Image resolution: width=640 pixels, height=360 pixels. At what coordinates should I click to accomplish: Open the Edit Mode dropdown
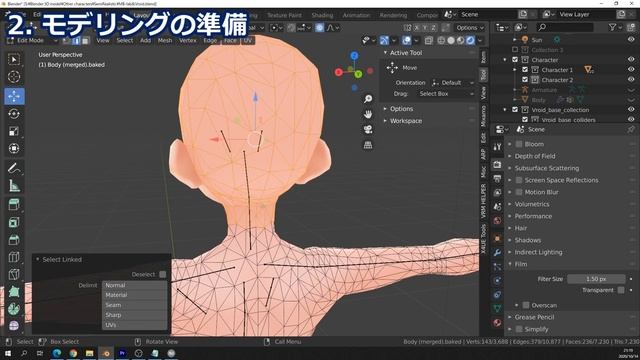(33, 40)
